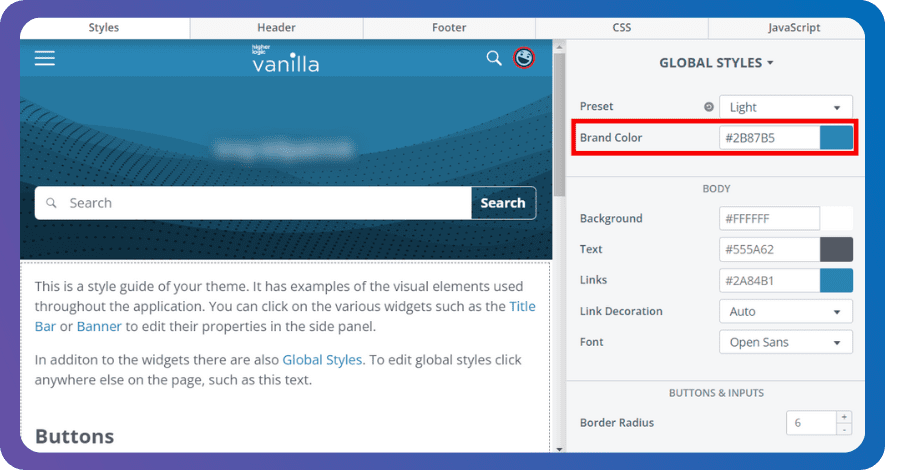
Task: Expand the Global Styles dropdown heading
Action: pos(716,63)
